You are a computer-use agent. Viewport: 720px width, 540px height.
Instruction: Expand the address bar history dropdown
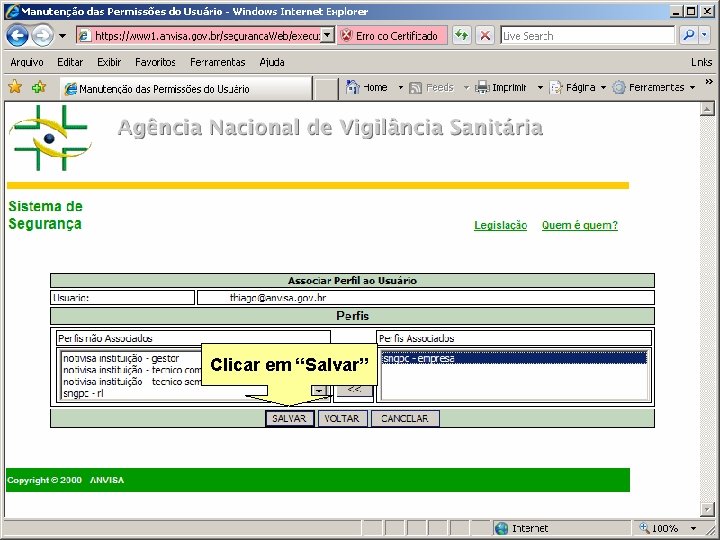327,35
